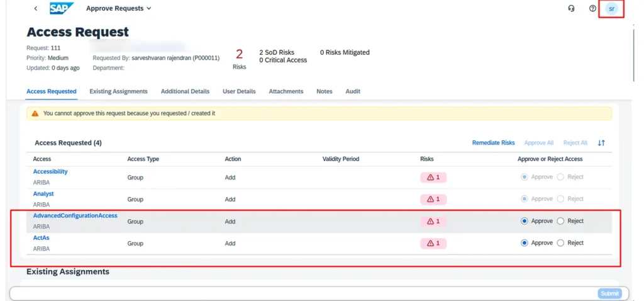Select Approve for ActAs

pyautogui.click(x=525, y=243)
